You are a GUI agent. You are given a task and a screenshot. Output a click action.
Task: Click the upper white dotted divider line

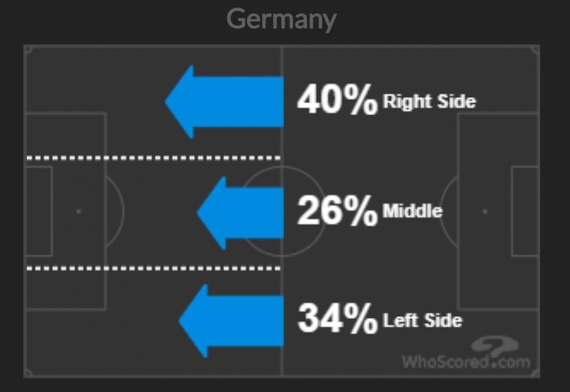[152, 157]
